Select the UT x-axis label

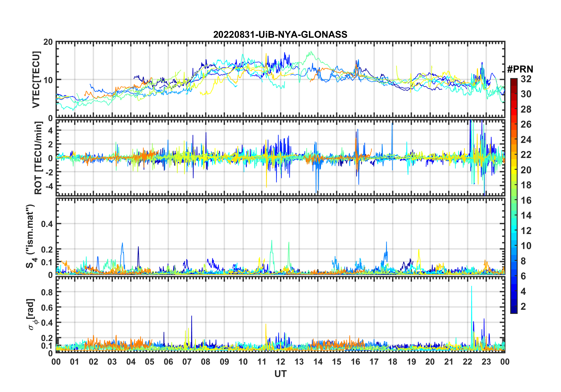tap(280, 374)
